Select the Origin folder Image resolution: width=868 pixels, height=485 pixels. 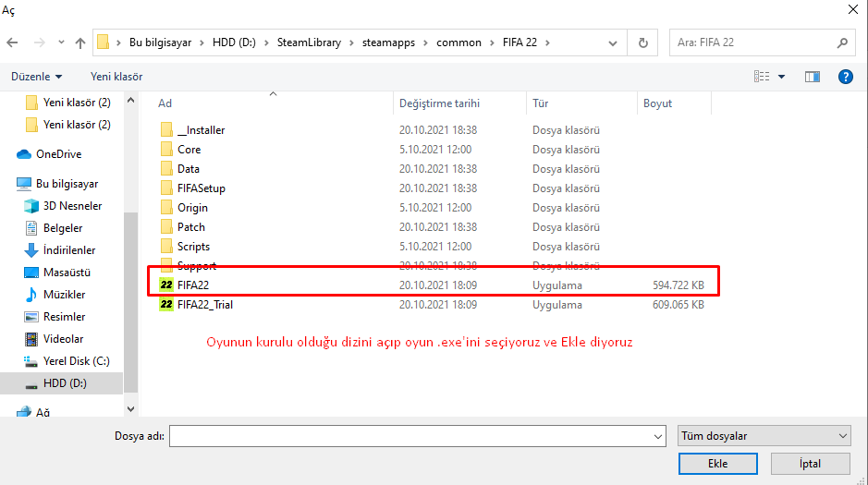pos(192,207)
